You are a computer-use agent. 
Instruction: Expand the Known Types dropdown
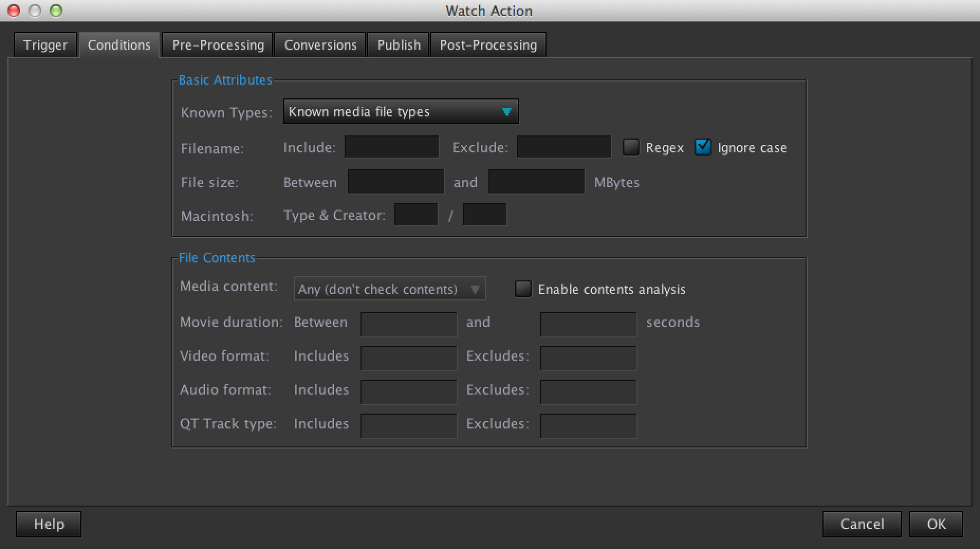401,112
